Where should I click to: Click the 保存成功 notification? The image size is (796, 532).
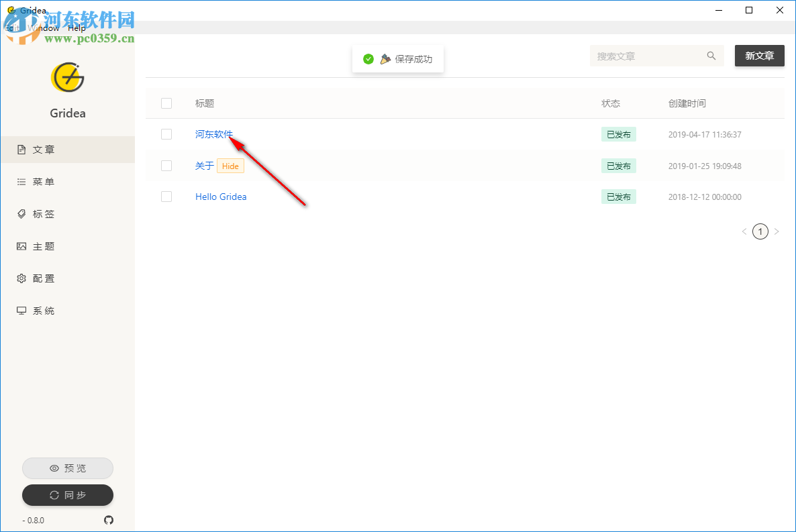click(398, 59)
